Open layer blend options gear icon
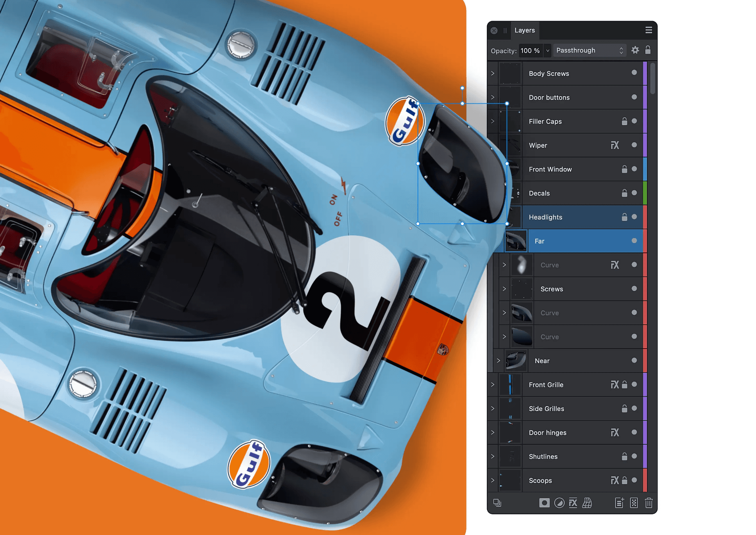The image size is (756, 535). tap(635, 50)
